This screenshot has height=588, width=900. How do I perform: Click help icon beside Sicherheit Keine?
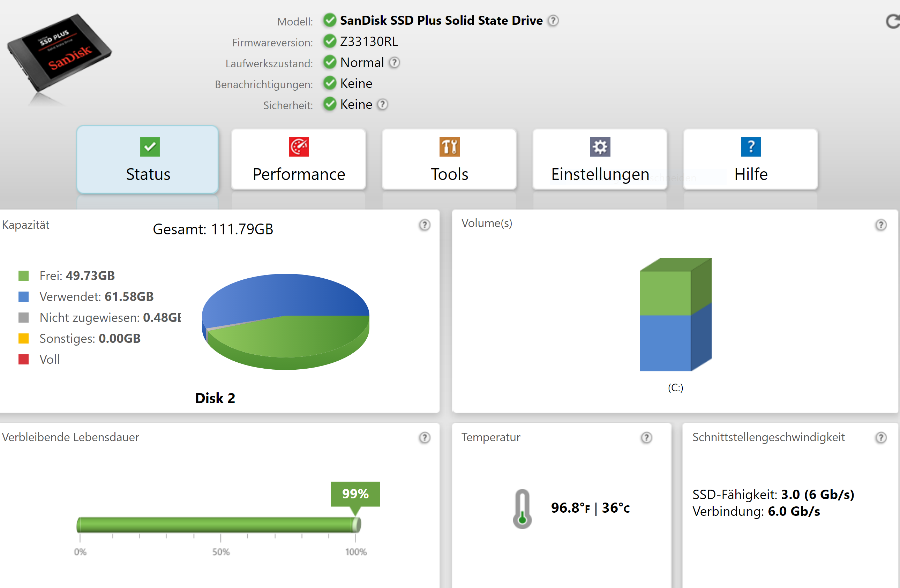(383, 104)
